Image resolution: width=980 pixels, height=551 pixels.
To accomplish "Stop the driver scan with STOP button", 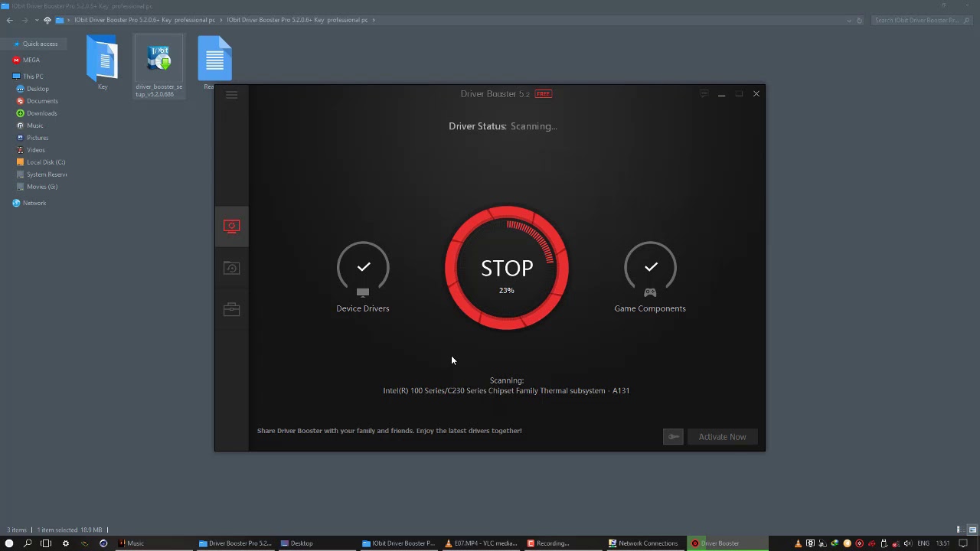I will tap(507, 269).
